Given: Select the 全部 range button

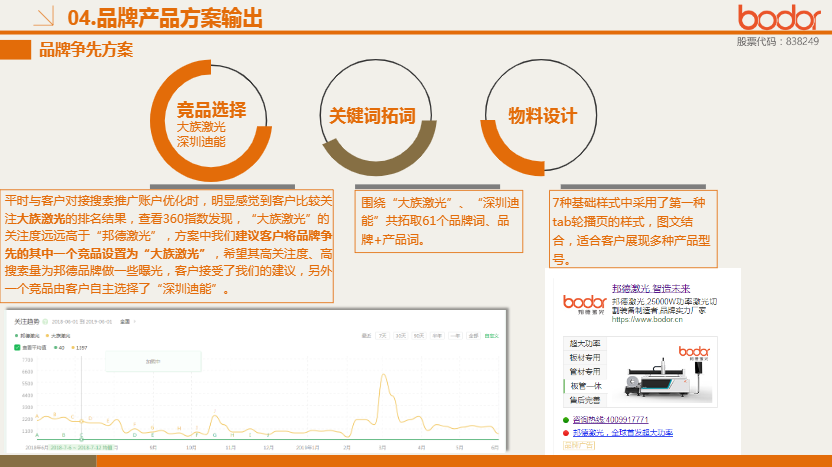Looking at the screenshot, I should [473, 336].
